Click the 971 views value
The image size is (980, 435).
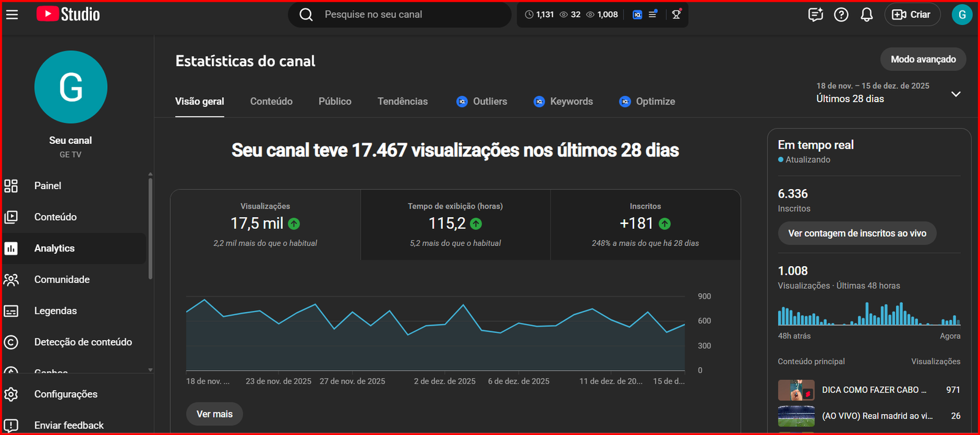(953, 390)
